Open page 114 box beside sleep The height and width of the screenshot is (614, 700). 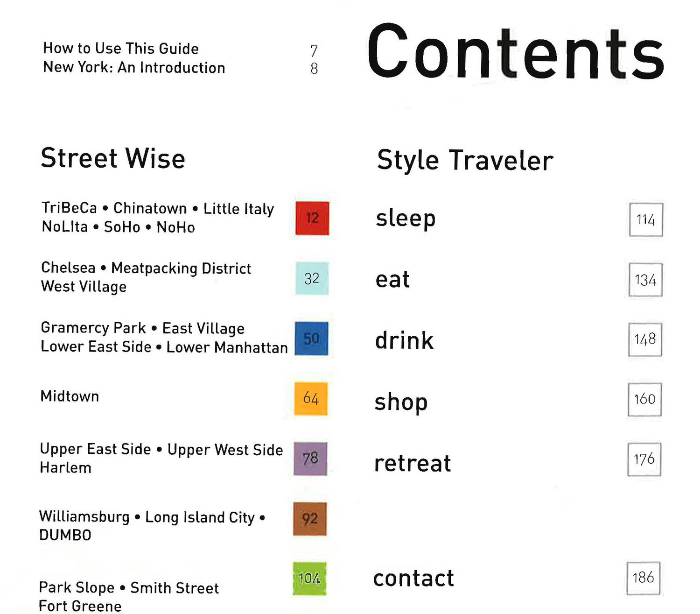(646, 220)
